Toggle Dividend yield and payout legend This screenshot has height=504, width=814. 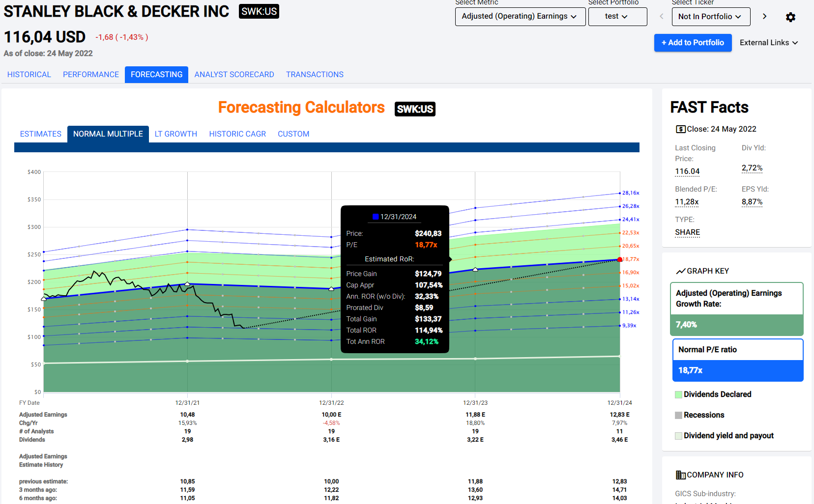[678, 436]
